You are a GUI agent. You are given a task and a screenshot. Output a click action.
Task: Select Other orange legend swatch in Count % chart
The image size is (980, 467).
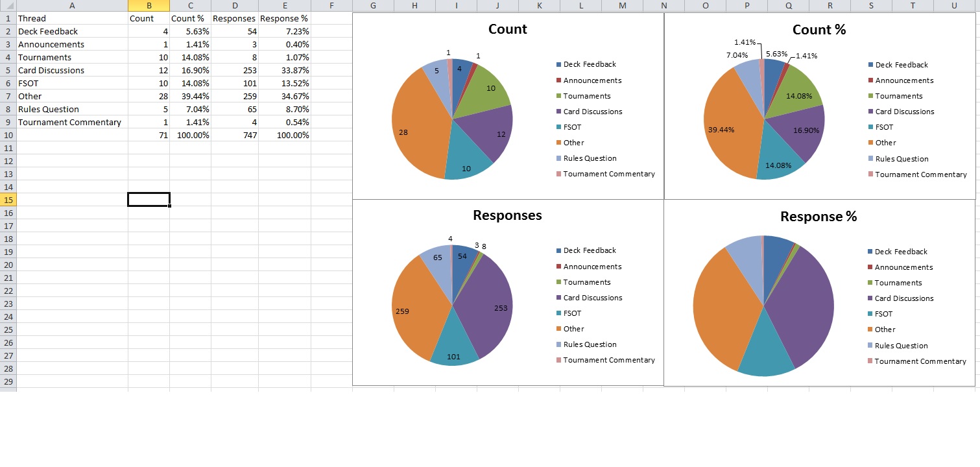tap(870, 143)
